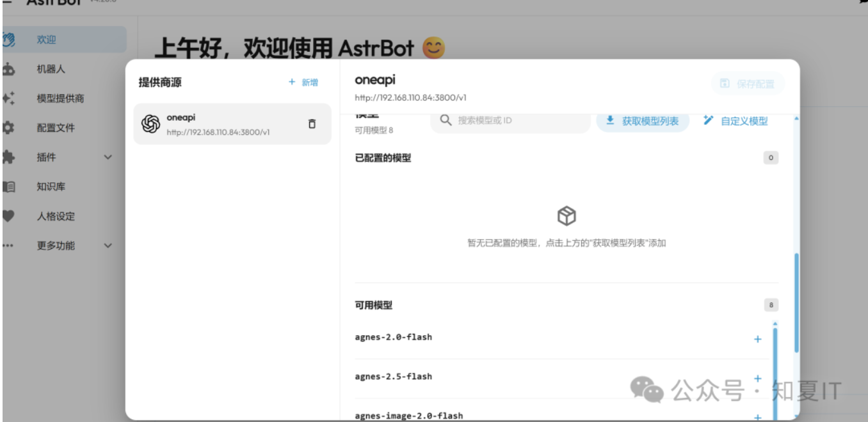
Task: Click the 提供商源 heading
Action: click(160, 82)
